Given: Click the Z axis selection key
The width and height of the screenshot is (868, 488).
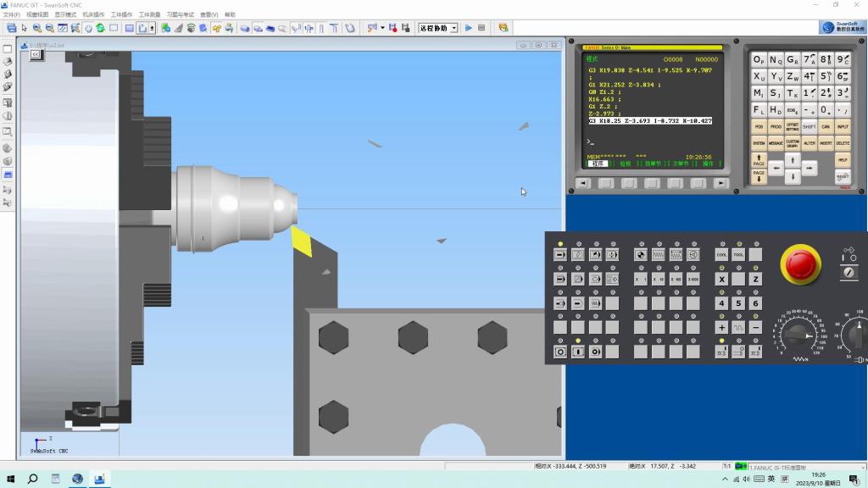Looking at the screenshot, I should click(755, 279).
